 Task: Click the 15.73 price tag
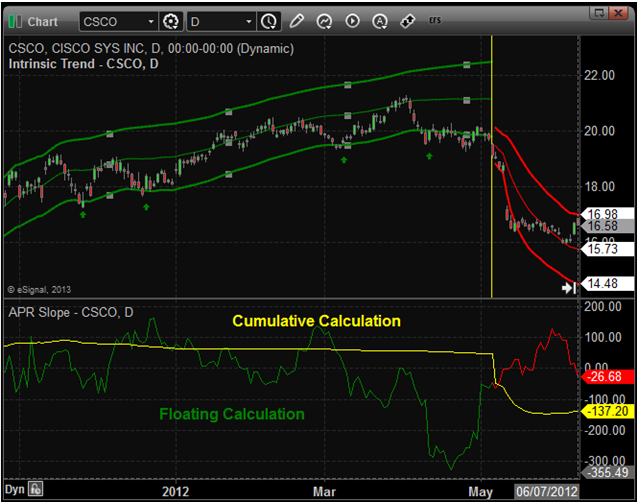click(x=607, y=249)
